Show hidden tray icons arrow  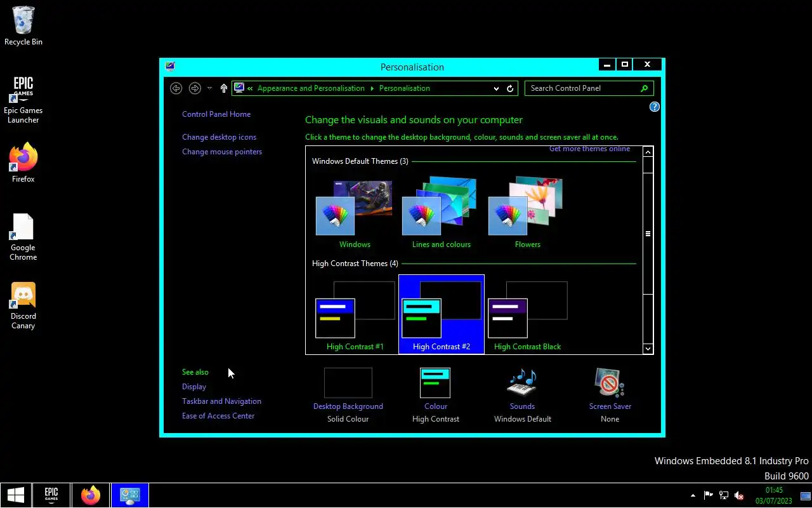tap(693, 495)
